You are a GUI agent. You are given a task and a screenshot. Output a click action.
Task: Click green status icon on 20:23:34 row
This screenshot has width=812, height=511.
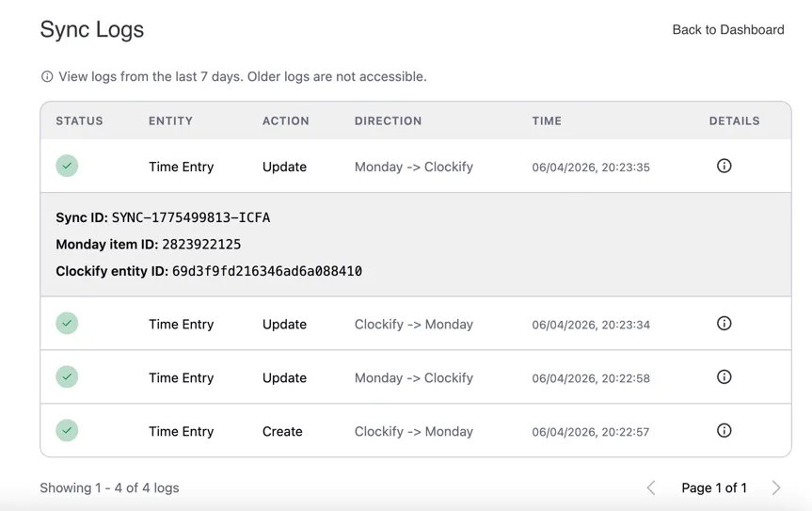pos(67,323)
